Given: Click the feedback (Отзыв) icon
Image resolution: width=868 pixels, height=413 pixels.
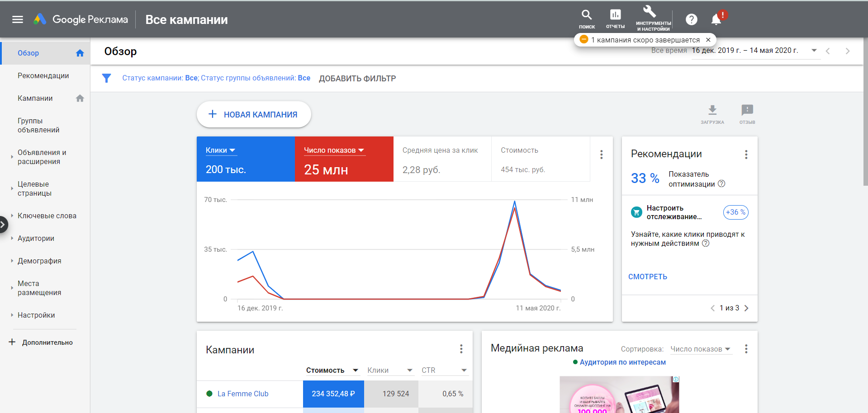Looking at the screenshot, I should (747, 110).
